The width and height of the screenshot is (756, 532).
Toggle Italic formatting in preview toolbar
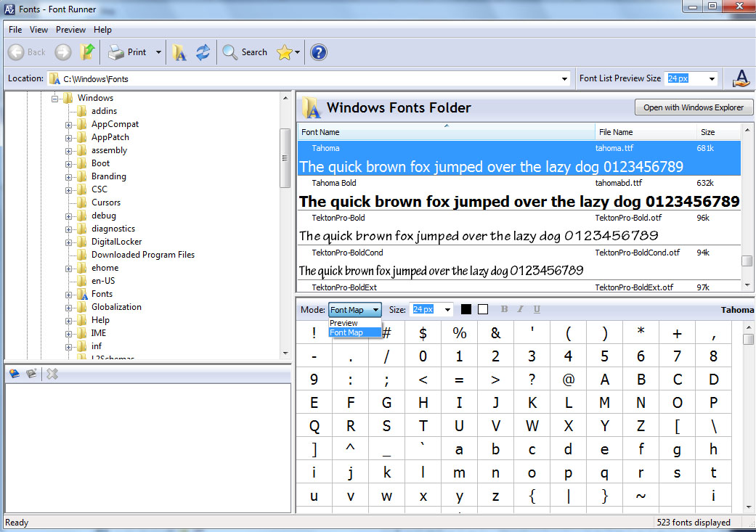click(x=520, y=309)
